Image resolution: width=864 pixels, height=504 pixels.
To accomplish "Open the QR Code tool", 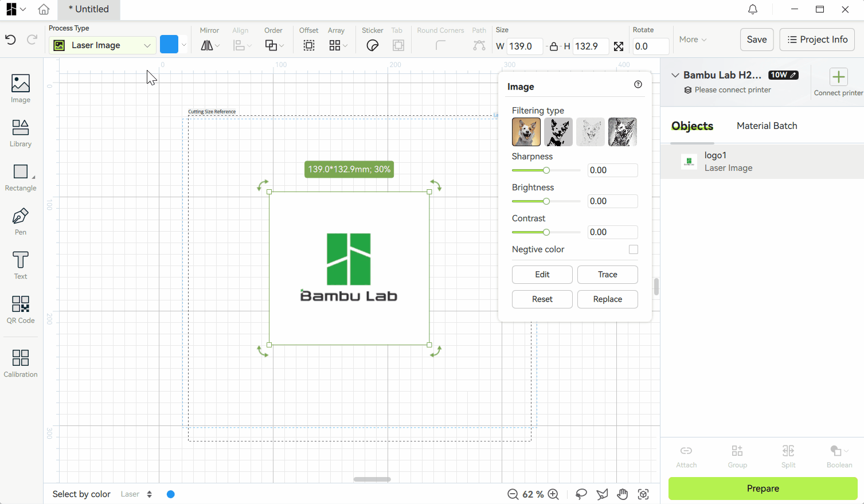I will (x=21, y=310).
